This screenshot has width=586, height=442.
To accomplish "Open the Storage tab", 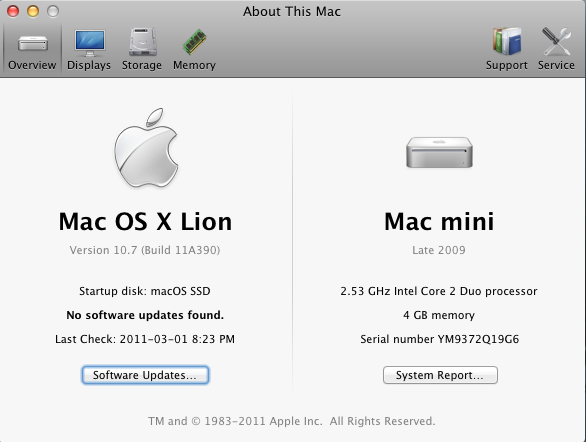I will [x=142, y=49].
